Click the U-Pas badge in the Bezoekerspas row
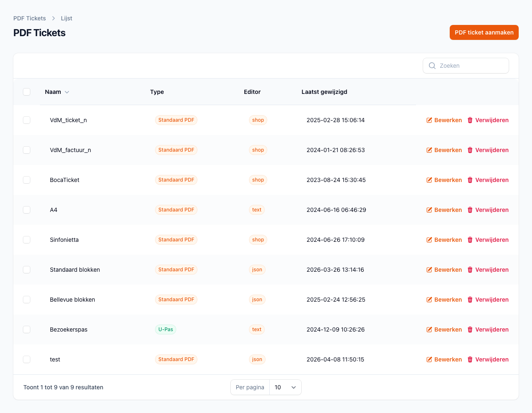 point(165,329)
